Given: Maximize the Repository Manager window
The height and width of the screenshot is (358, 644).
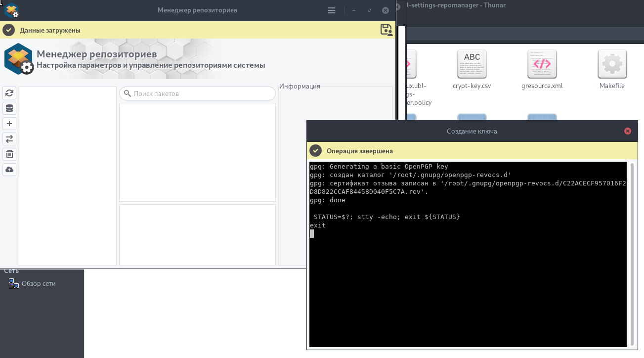Looking at the screenshot, I should coord(369,10).
